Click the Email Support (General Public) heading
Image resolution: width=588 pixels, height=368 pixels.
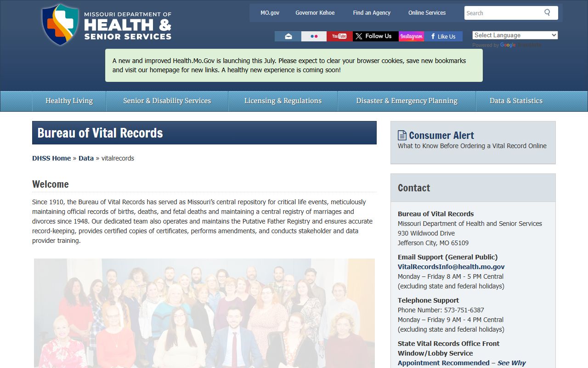(x=448, y=257)
